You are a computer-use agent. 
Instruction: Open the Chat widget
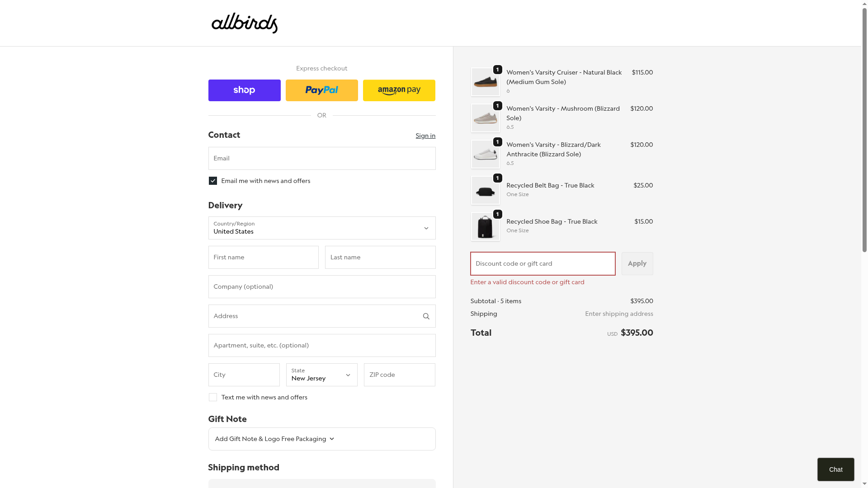(x=835, y=469)
